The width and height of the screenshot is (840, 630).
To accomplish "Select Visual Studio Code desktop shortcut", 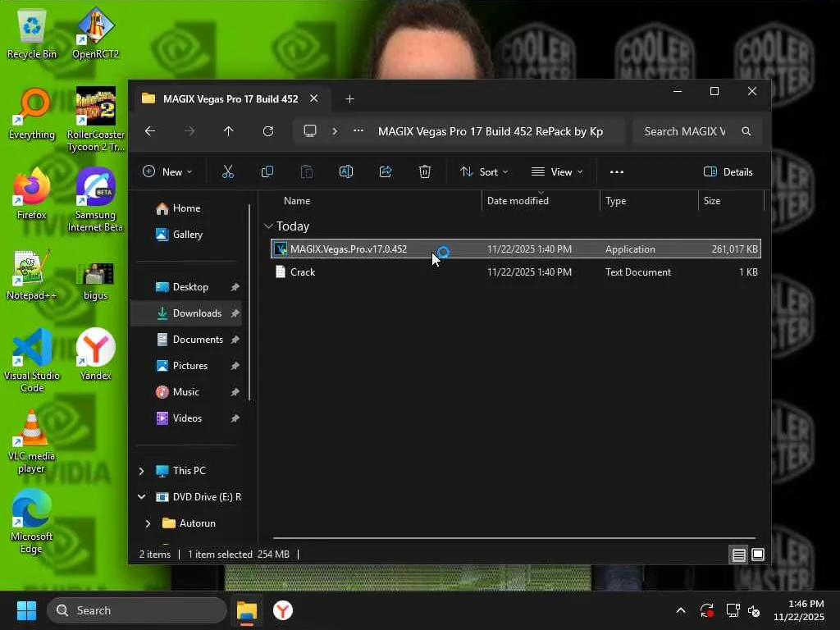I will tap(32, 361).
